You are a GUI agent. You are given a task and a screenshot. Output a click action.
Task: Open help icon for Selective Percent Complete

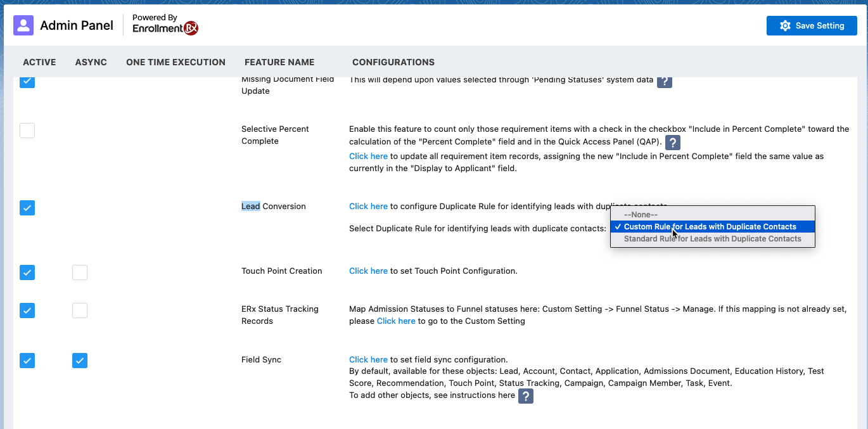pyautogui.click(x=673, y=142)
